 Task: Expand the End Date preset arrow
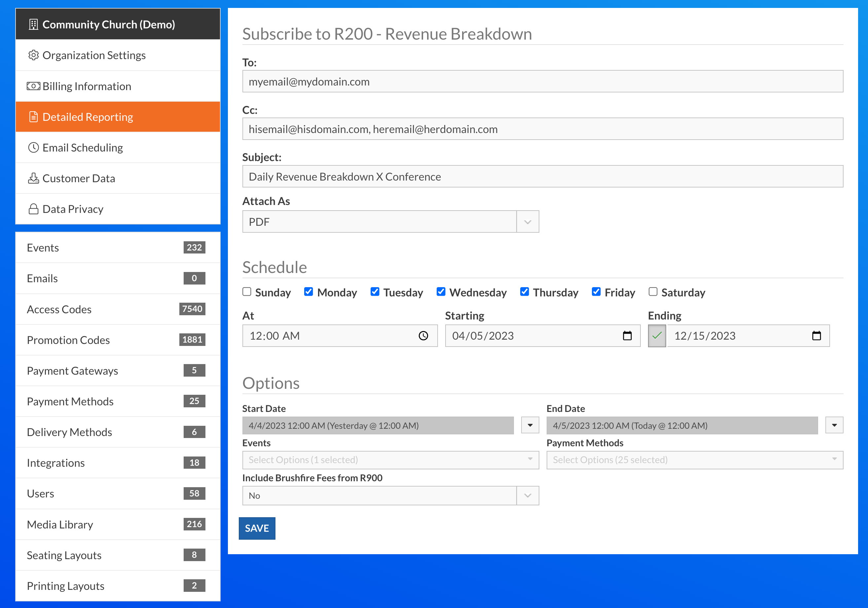834,425
